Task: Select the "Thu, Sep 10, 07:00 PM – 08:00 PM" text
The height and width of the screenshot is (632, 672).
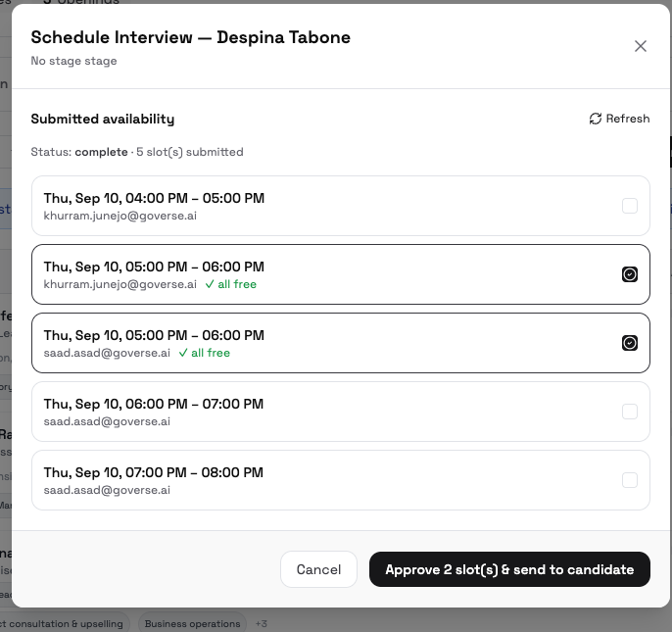Action: click(154, 472)
